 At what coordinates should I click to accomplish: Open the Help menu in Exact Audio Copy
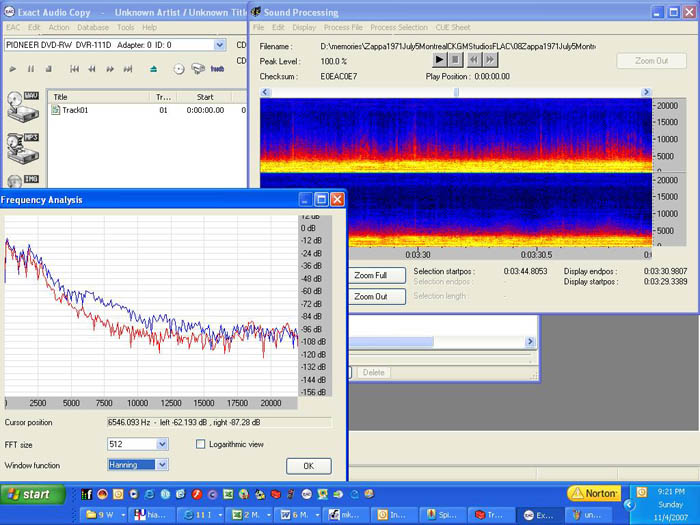click(x=150, y=28)
